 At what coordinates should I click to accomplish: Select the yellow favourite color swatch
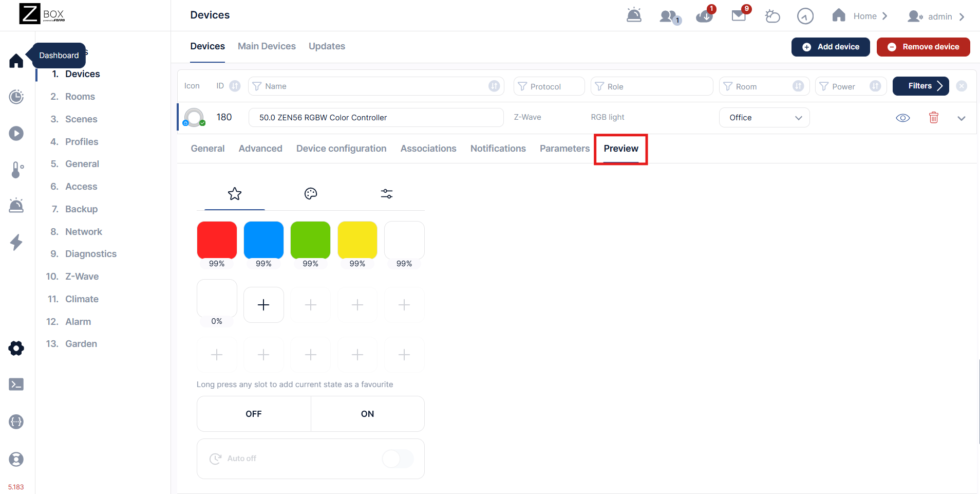pyautogui.click(x=357, y=240)
